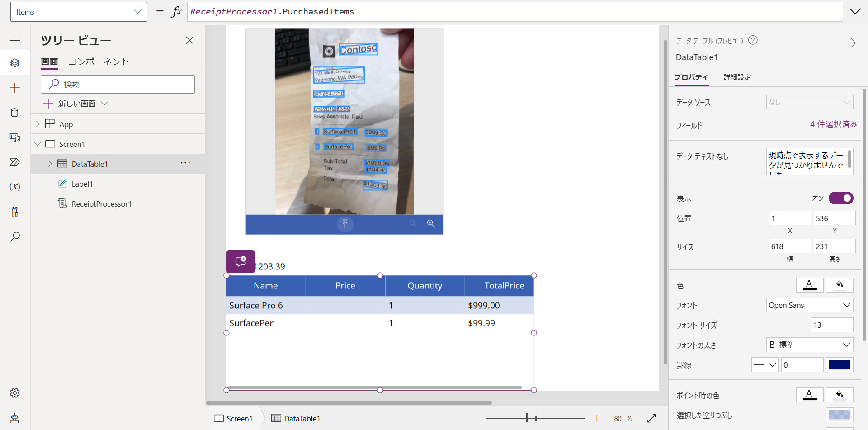Switch to the 画面 tab
This screenshot has height=430, width=868.
49,61
